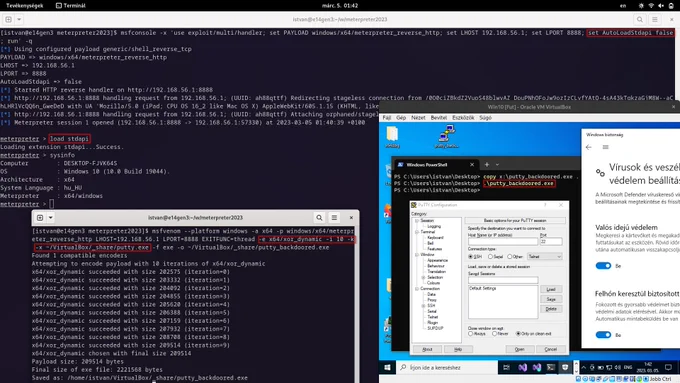Open hamburger menu in main terminal header
This screenshot has height=383, width=680.
pyautogui.click(x=655, y=20)
